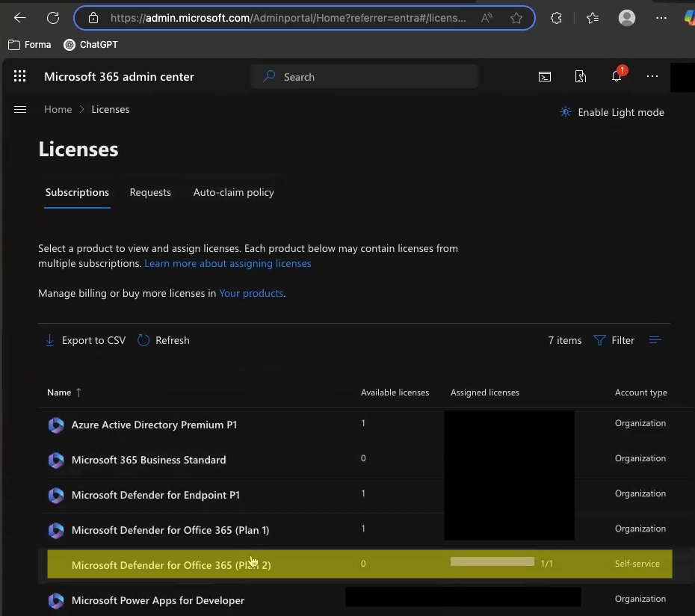Open the notifications bell with 1 alert
695x616 pixels.
pos(617,76)
